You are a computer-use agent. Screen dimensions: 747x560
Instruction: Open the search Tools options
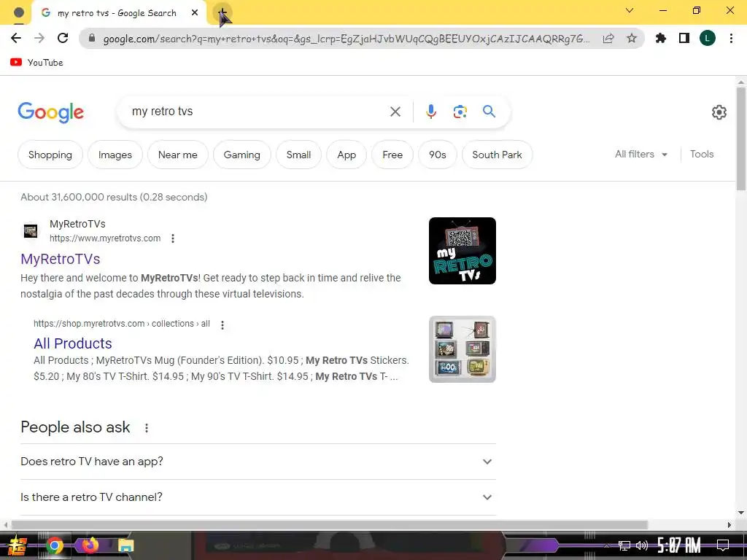click(x=702, y=155)
